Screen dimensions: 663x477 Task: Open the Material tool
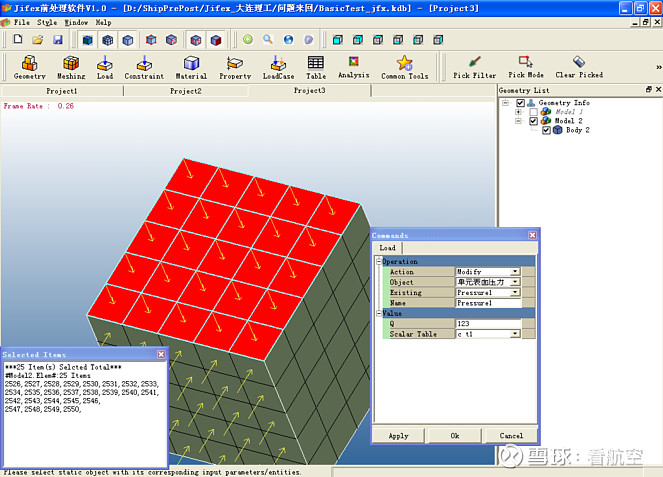coord(191,68)
